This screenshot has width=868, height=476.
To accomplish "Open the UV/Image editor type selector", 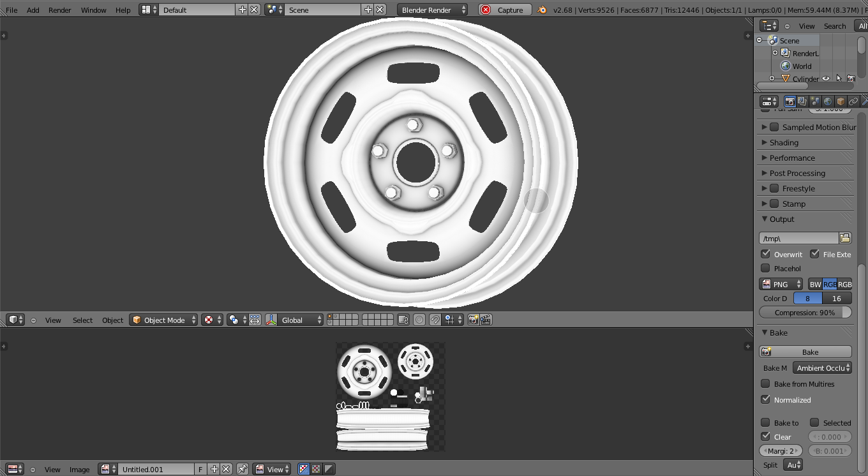I will (x=15, y=469).
